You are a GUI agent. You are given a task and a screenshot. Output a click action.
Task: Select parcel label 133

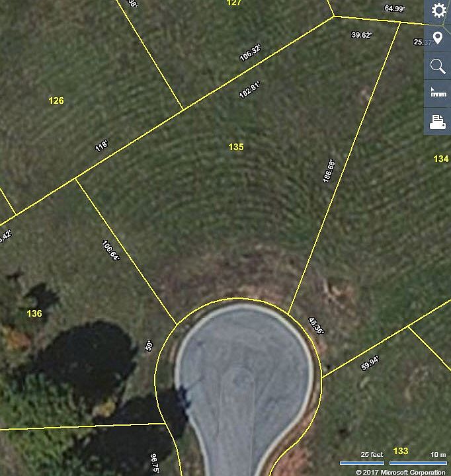(401, 451)
